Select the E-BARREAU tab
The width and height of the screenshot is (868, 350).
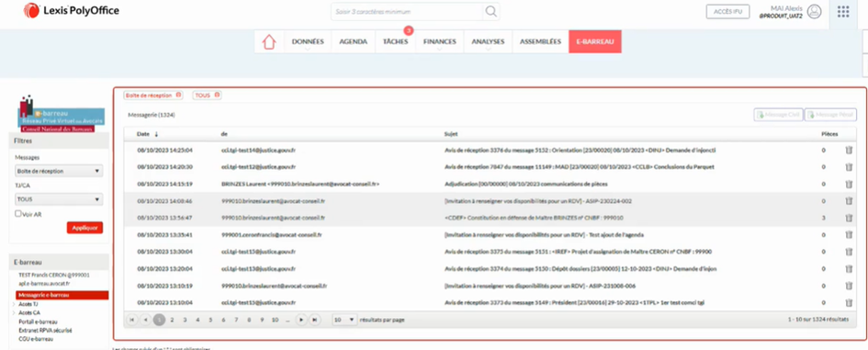click(x=595, y=41)
